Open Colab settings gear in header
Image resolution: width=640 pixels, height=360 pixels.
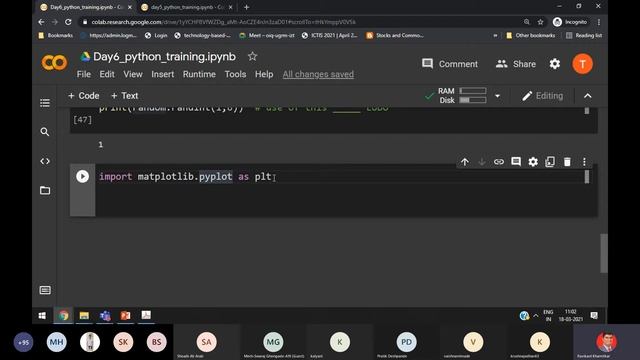coord(555,64)
